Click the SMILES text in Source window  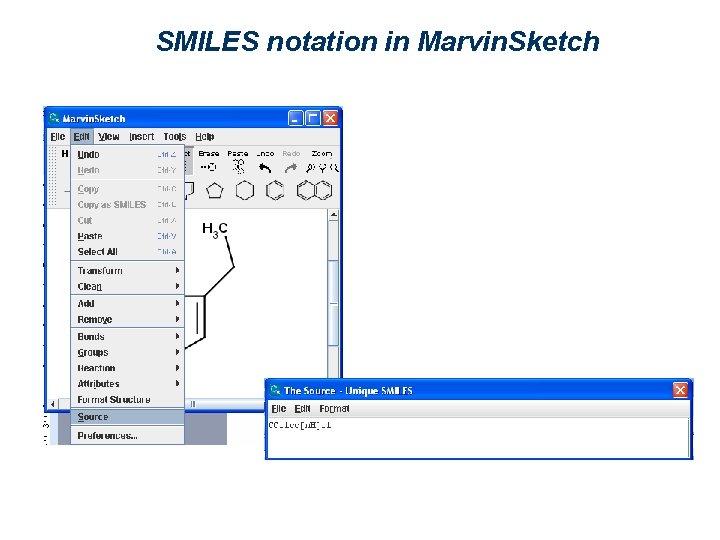(300, 426)
